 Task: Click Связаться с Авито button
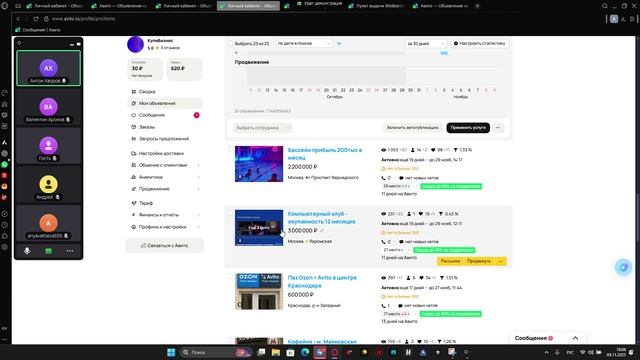click(164, 246)
